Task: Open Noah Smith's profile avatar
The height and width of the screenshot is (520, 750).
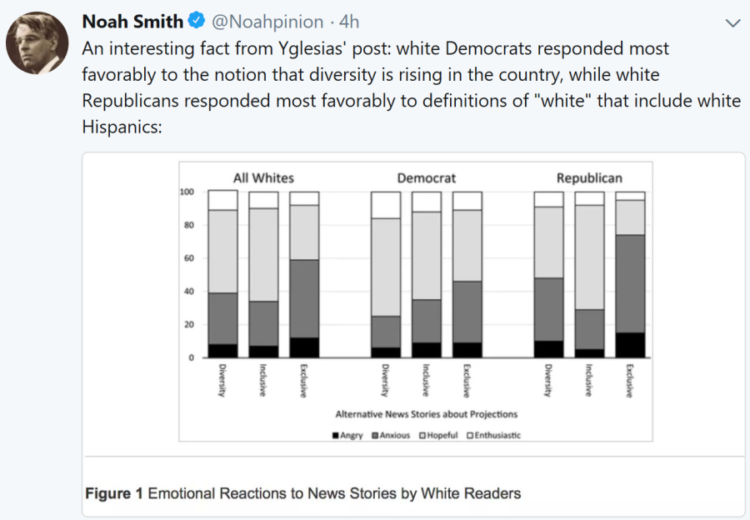Action: pos(37,43)
